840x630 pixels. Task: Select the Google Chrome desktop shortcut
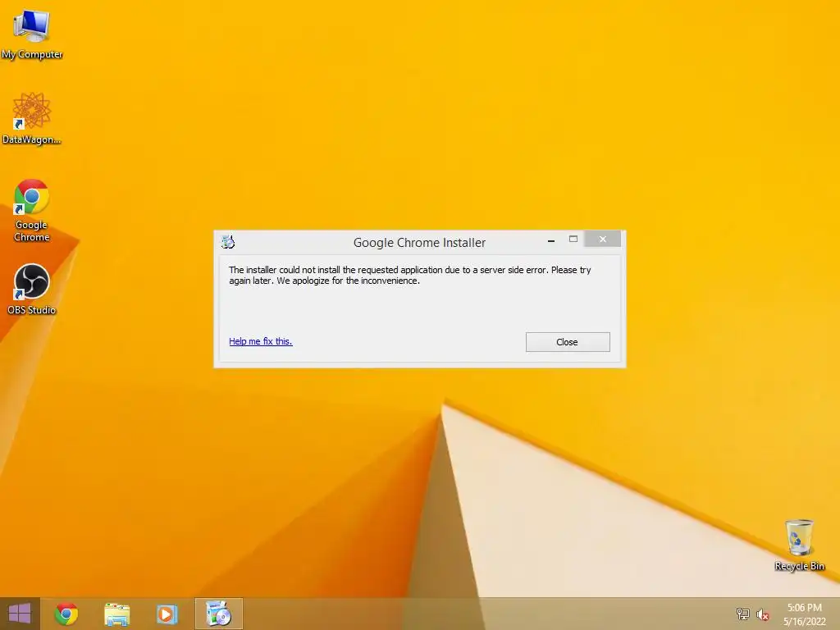click(x=32, y=210)
